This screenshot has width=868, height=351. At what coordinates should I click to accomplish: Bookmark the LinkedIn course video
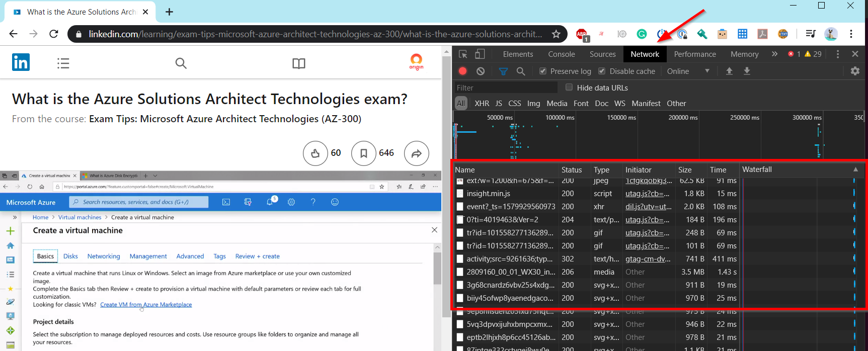click(364, 153)
